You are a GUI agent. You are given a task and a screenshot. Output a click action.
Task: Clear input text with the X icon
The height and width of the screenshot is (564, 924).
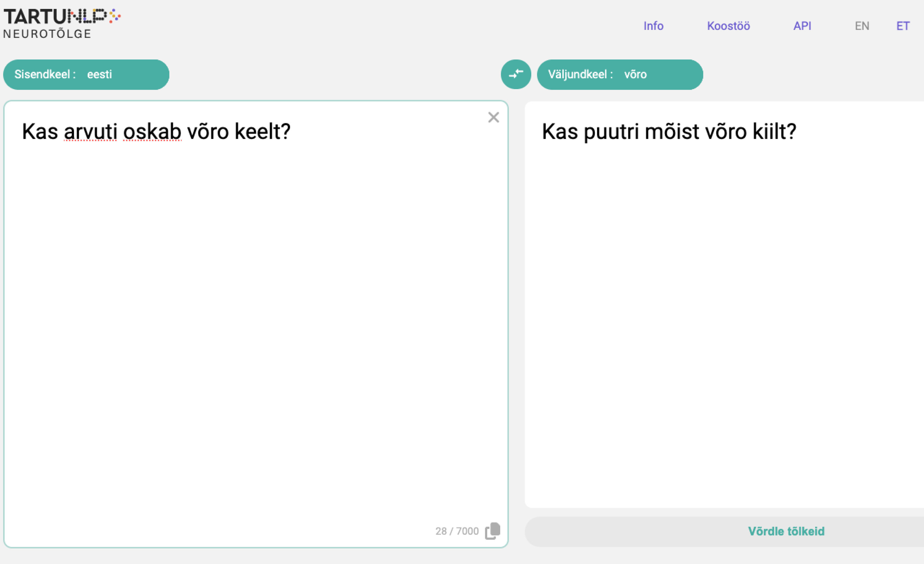click(493, 117)
